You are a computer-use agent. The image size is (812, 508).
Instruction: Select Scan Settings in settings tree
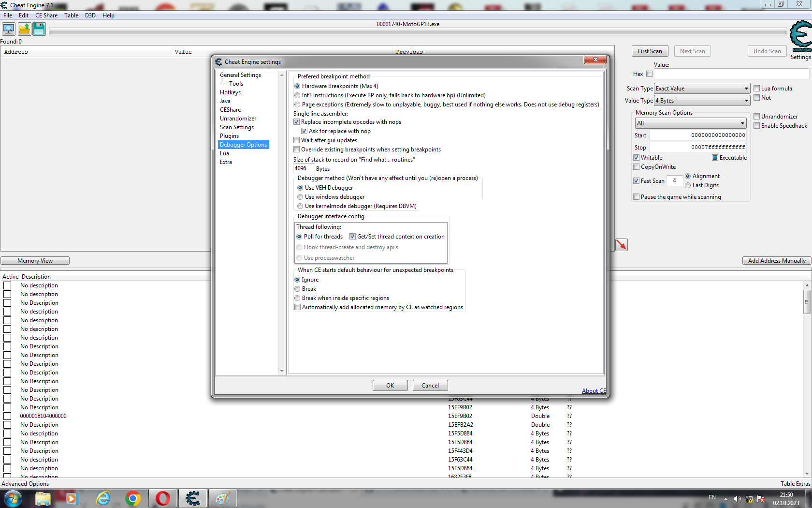[x=237, y=127]
